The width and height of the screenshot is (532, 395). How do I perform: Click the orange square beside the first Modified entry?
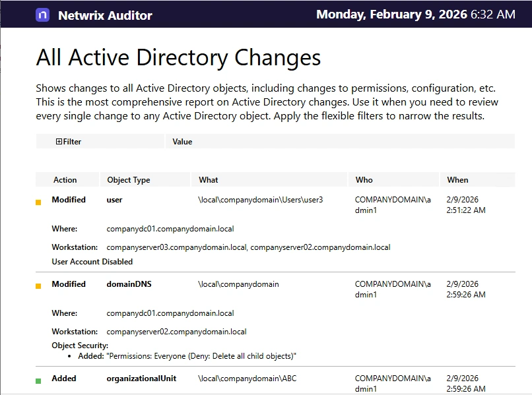tap(38, 202)
